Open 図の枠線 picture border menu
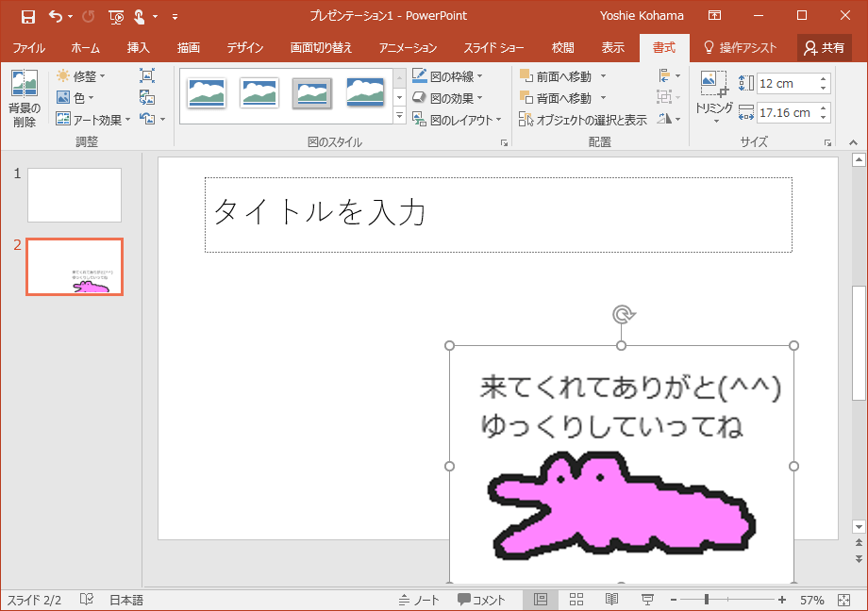Viewport: 868px width, 611px height. point(448,75)
